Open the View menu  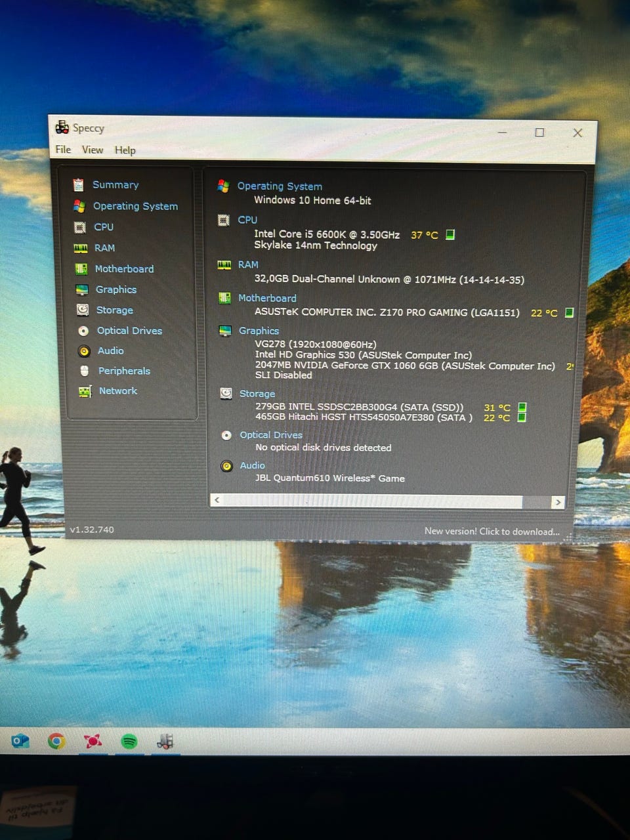[93, 150]
